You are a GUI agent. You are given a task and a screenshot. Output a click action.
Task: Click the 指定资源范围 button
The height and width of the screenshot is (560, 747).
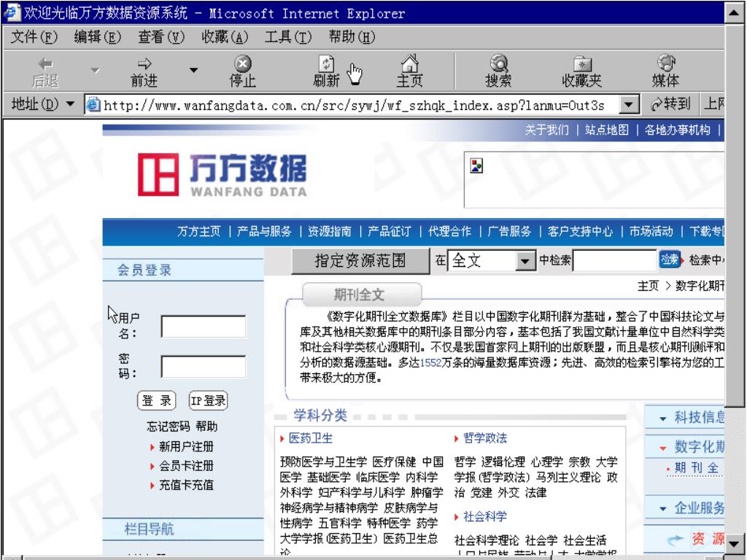[360, 260]
